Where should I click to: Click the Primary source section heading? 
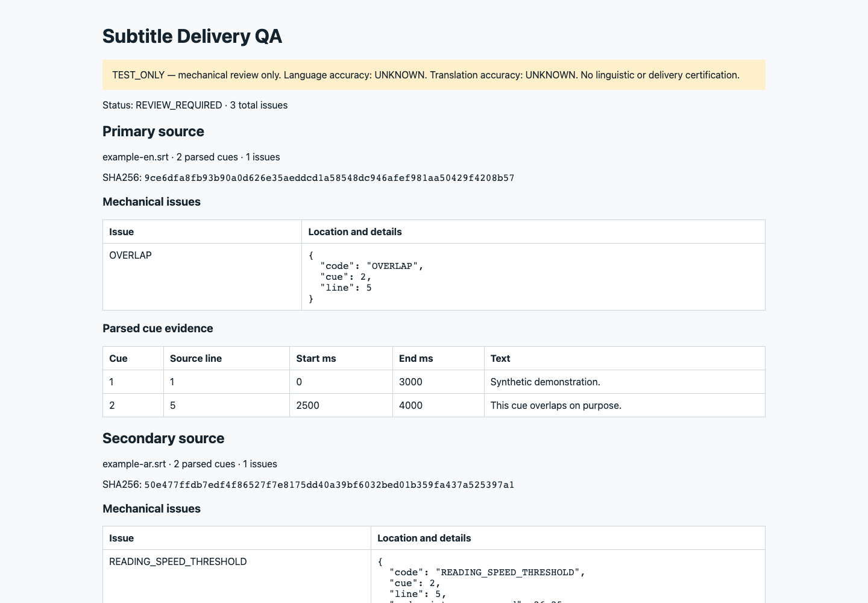(x=153, y=131)
